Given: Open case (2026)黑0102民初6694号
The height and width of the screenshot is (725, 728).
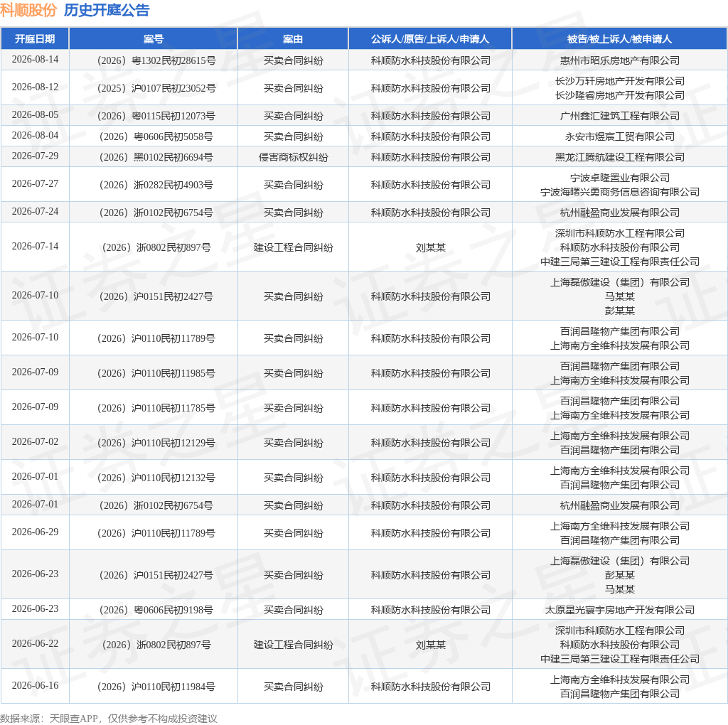Looking at the screenshot, I should pyautogui.click(x=156, y=157).
